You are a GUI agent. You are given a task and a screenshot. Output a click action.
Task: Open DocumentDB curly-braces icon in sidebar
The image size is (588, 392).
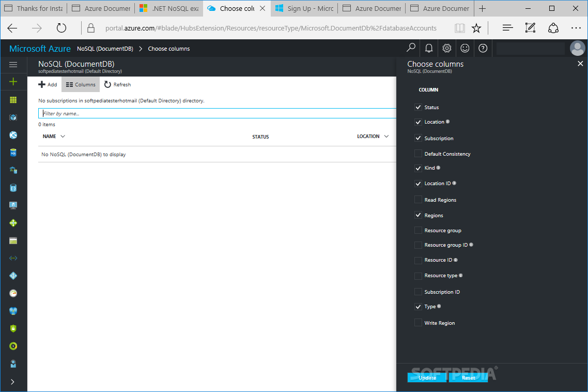pos(13,188)
